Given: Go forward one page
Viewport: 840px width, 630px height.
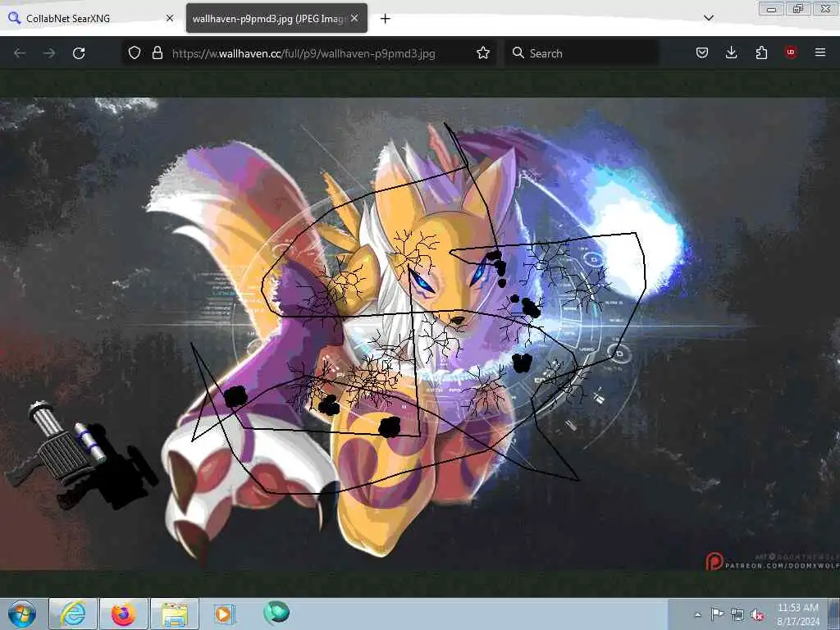Looking at the screenshot, I should [x=49, y=53].
